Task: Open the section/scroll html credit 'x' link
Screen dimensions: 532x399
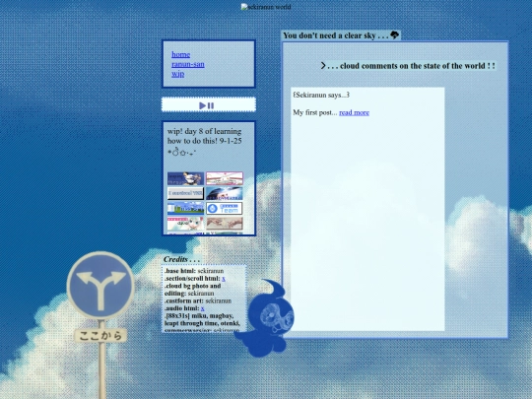Action: tap(224, 279)
